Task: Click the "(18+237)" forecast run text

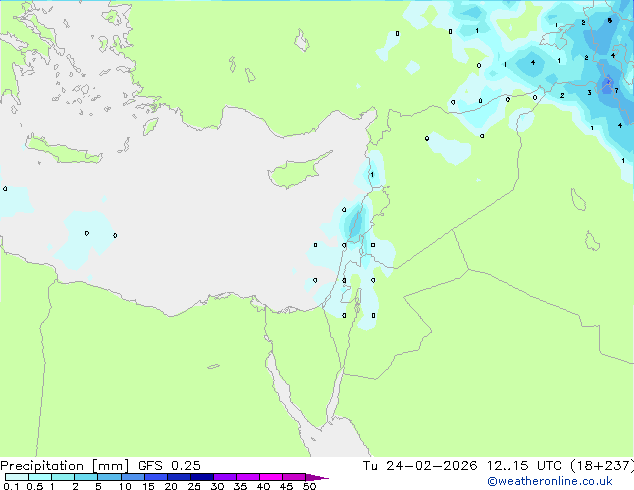Action: tap(602, 466)
